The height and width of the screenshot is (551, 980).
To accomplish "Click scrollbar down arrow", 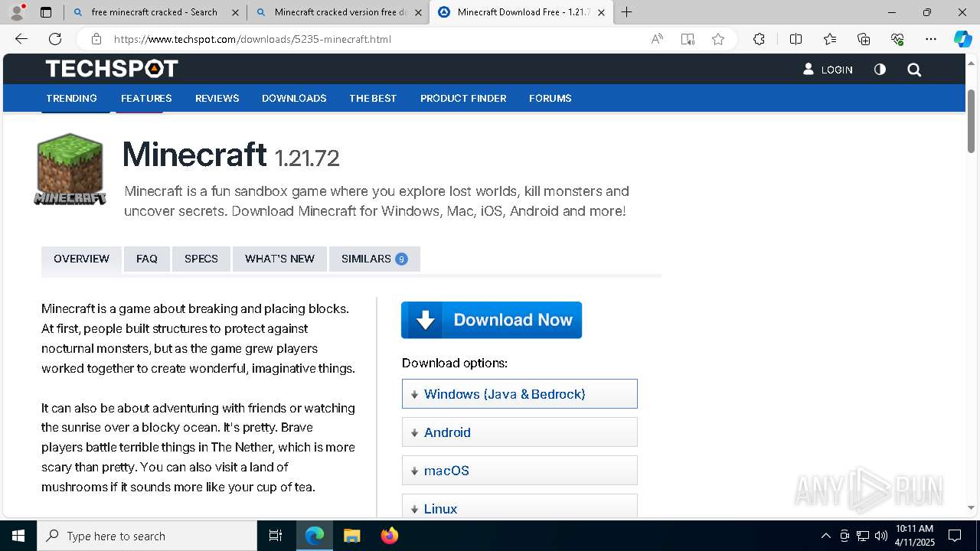I will 971,508.
